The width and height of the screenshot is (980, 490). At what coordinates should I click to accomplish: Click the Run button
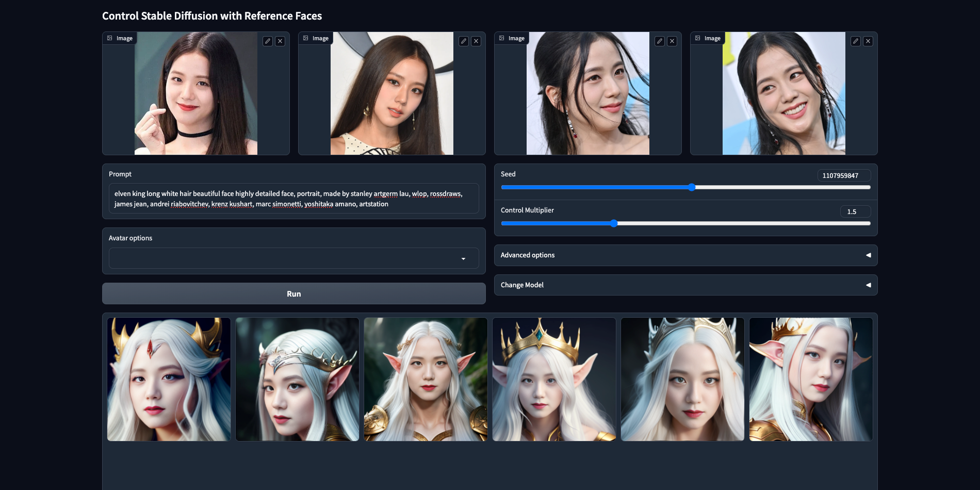[x=294, y=293]
